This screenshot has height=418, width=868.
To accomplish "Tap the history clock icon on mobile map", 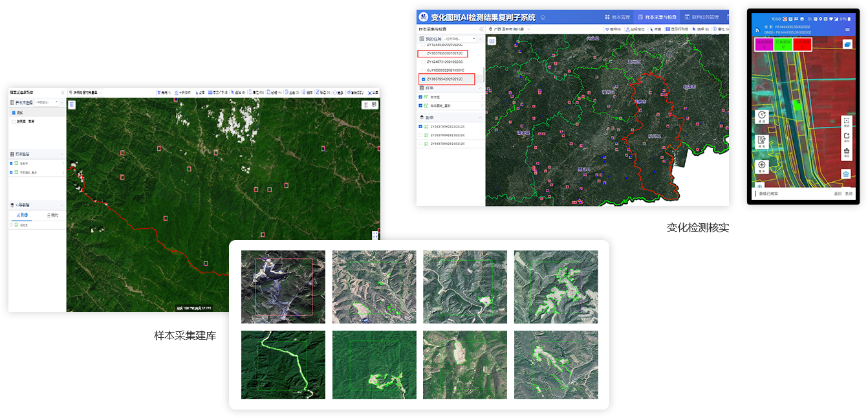I will click(x=762, y=116).
